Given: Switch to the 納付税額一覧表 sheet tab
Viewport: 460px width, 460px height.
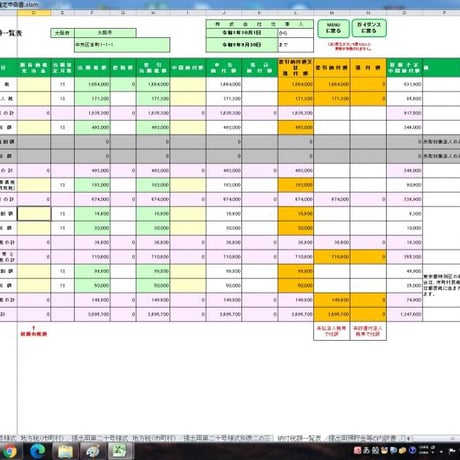Looking at the screenshot, I should [299, 438].
